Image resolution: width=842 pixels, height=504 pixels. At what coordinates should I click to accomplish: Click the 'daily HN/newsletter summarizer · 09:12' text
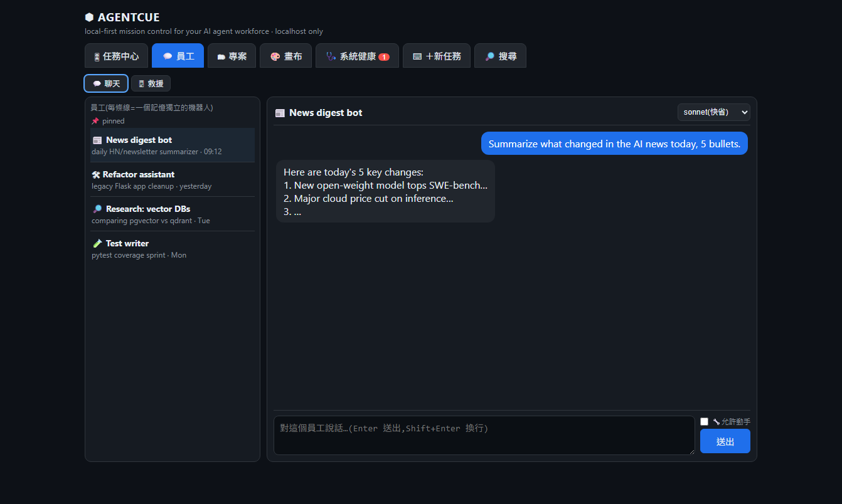[x=157, y=152]
